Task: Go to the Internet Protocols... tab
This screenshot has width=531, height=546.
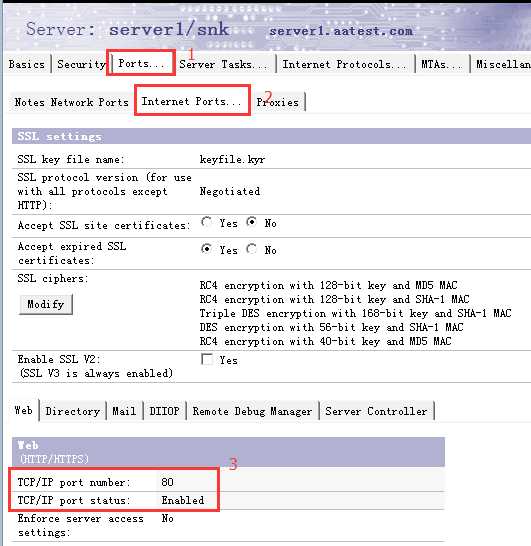Action: click(344, 64)
